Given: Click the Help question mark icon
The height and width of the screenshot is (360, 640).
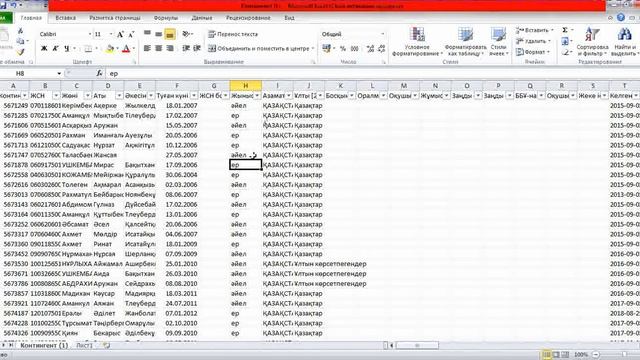Looking at the screenshot, I should pos(621,18).
